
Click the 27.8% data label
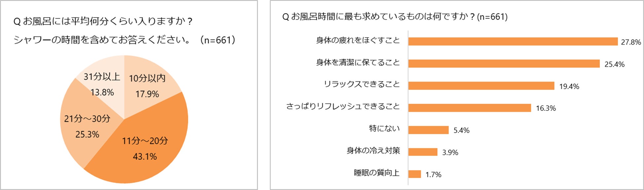pyautogui.click(x=630, y=42)
